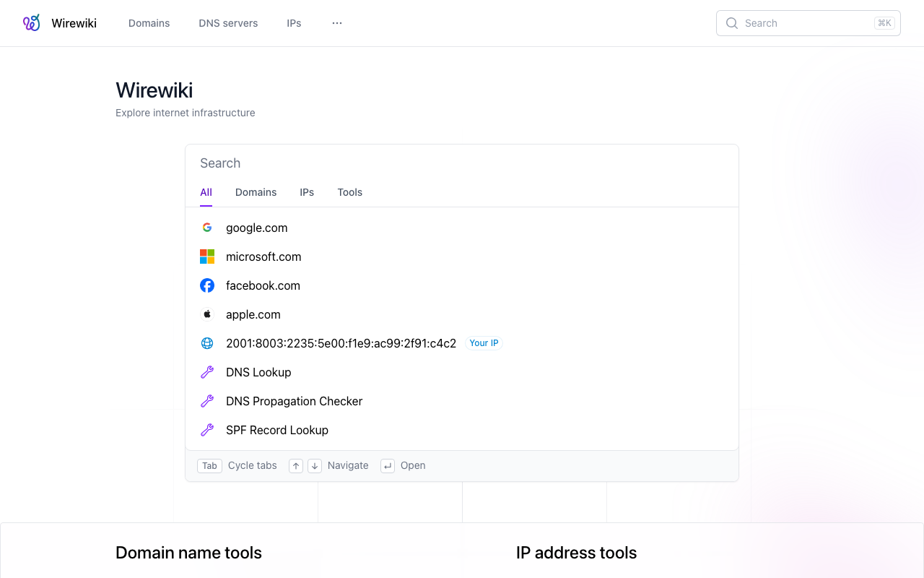
Task: Switch to the Domains tab in search panel
Action: pyautogui.click(x=256, y=192)
